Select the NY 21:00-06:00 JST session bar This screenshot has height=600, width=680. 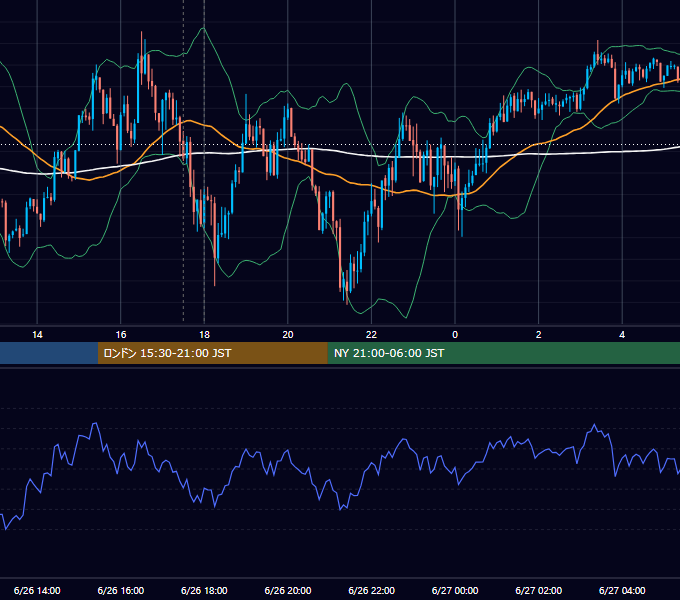coord(503,353)
